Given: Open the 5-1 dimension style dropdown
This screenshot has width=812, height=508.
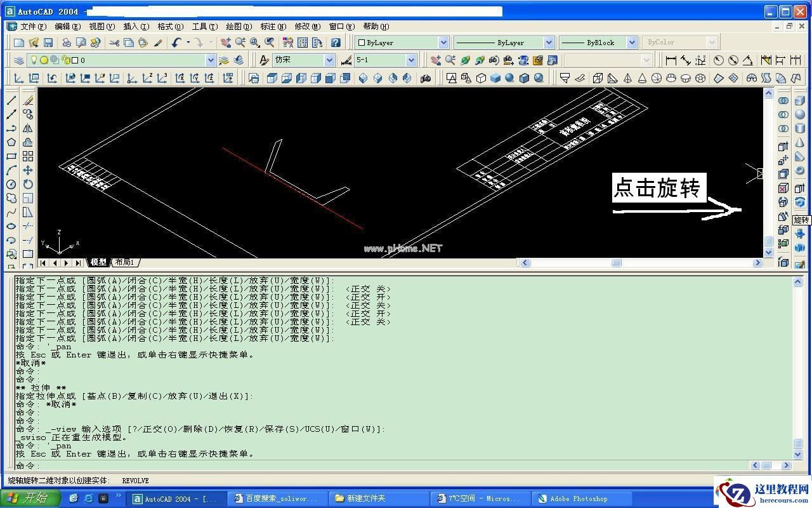Looking at the screenshot, I should [411, 60].
